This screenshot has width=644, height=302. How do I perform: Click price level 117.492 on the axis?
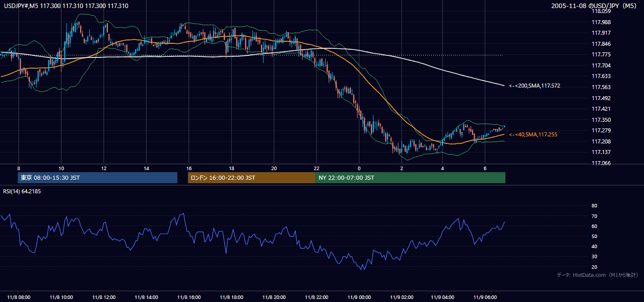pos(601,98)
